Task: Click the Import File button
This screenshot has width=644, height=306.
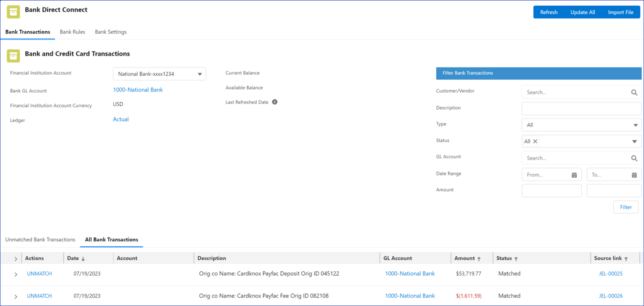Action: (x=621, y=12)
